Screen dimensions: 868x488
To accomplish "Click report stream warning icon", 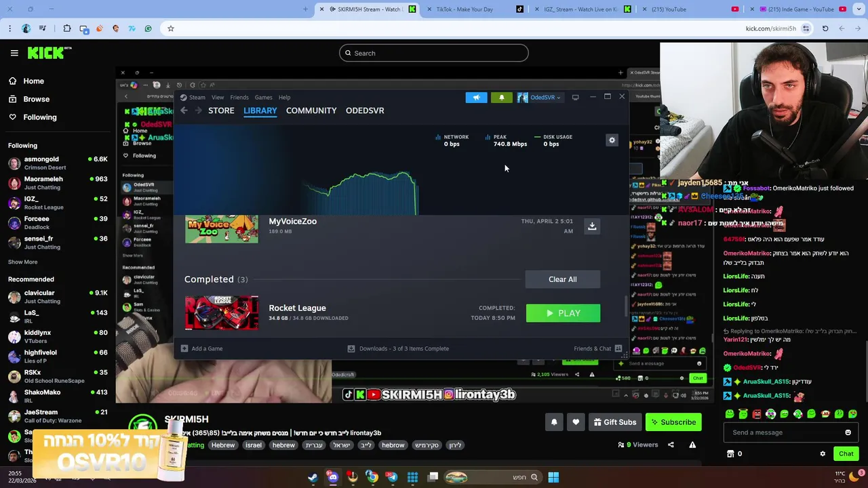I will tap(692, 445).
